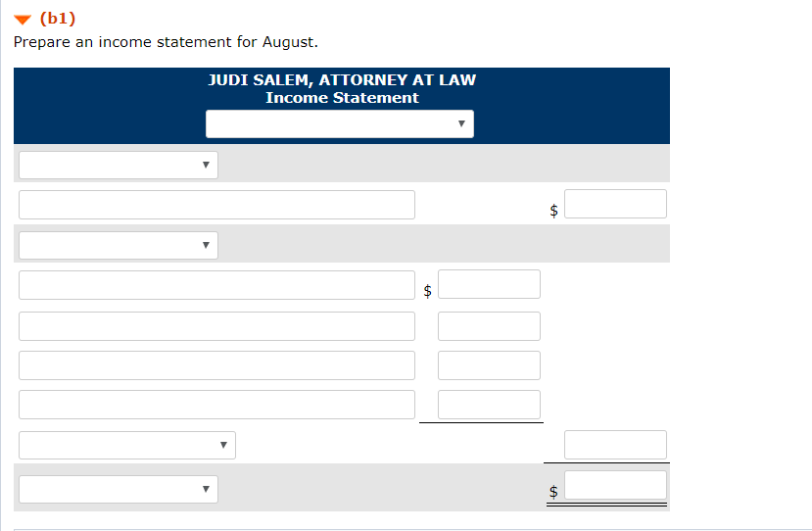Click the first expense account name field

tap(216, 285)
